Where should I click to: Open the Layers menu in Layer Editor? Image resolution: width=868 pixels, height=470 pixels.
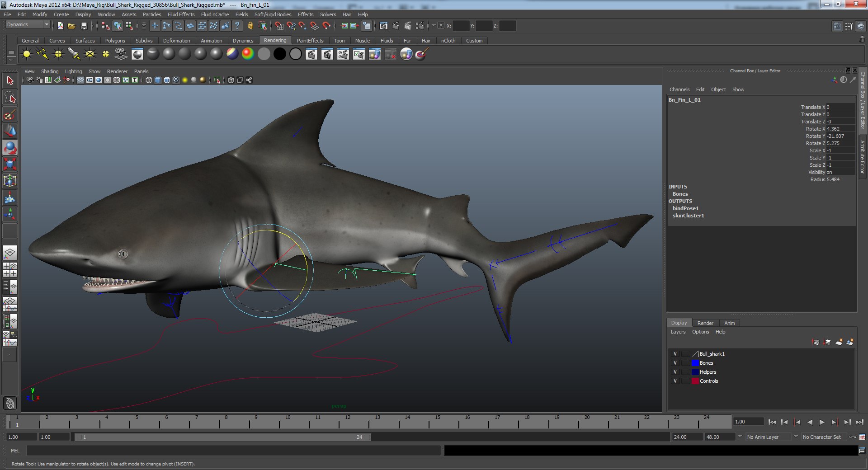[678, 332]
